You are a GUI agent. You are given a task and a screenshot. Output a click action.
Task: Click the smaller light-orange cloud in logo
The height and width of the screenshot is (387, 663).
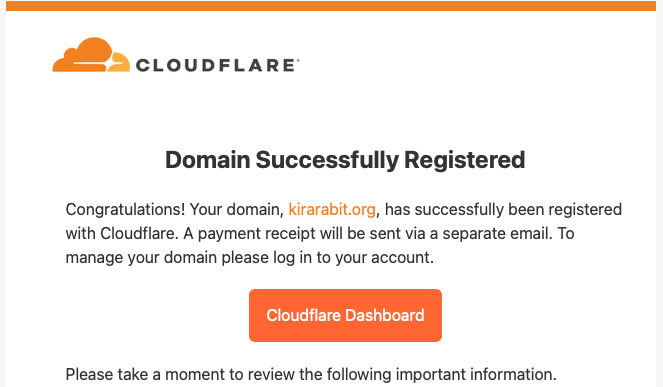(x=119, y=62)
